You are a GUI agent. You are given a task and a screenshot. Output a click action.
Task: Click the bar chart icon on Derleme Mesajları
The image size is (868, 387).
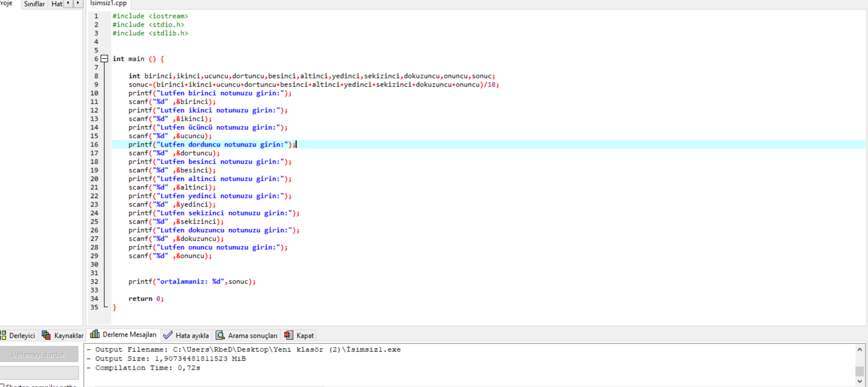[x=95, y=334]
